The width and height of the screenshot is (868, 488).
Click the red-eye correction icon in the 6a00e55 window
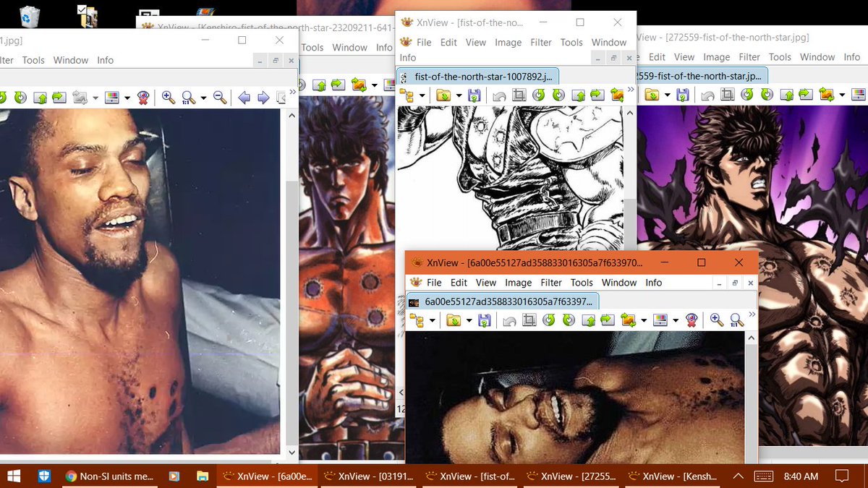click(692, 320)
